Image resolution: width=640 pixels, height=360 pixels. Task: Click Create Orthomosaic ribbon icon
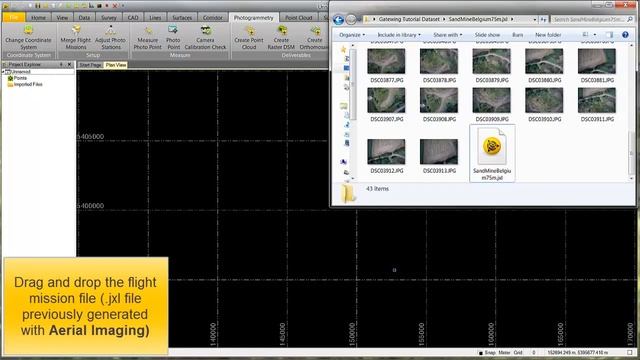(x=315, y=30)
